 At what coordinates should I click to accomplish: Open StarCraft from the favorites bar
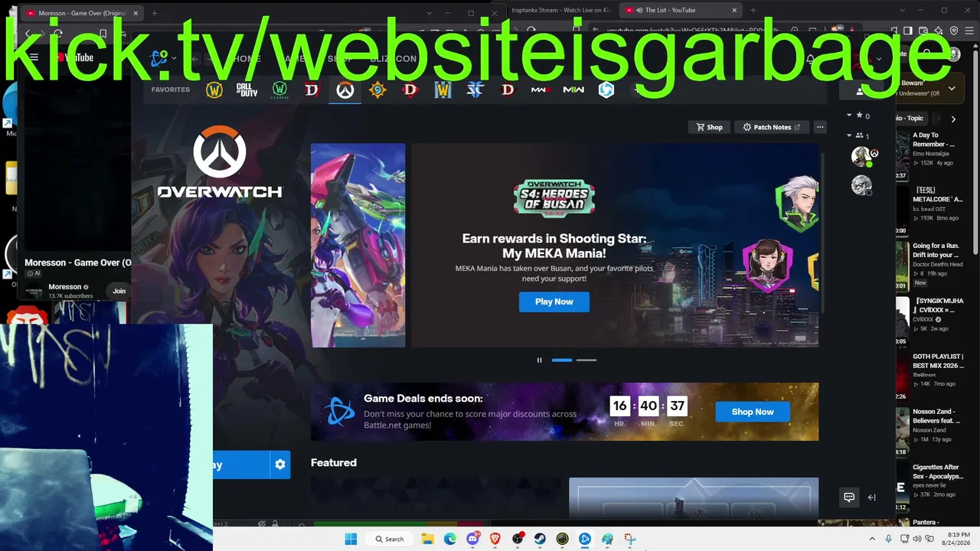(475, 90)
